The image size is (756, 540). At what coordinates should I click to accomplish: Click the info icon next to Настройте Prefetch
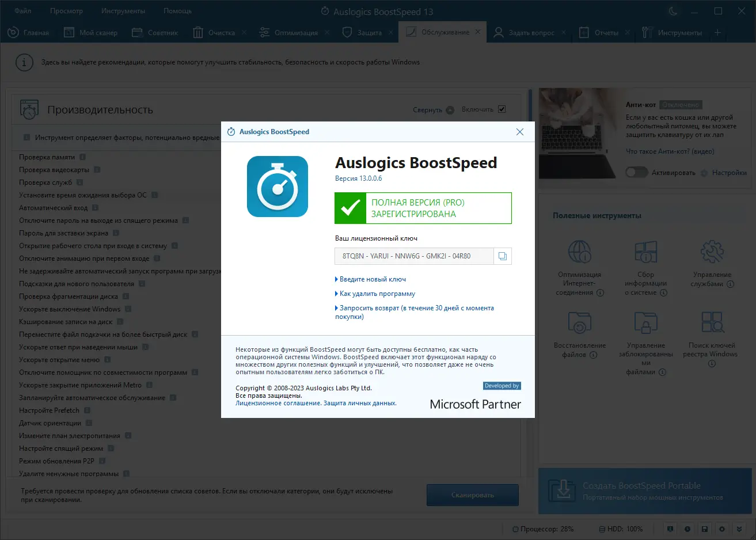point(88,410)
